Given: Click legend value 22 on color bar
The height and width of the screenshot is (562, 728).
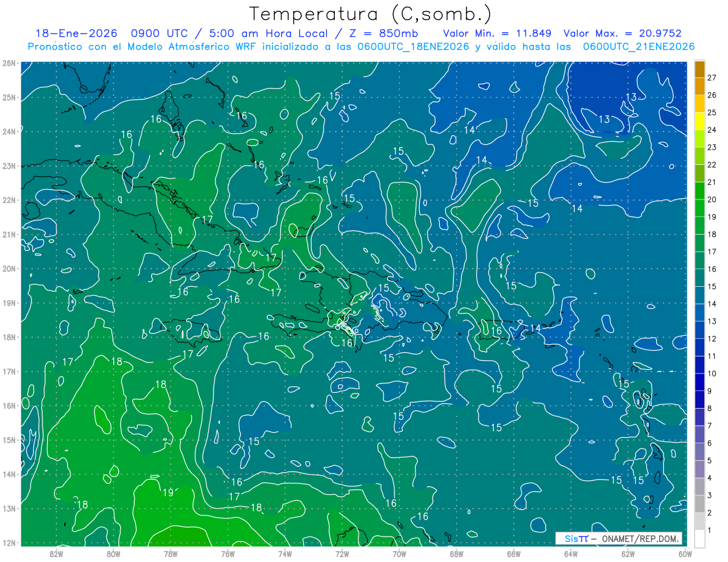Looking at the screenshot, I should 712,165.
